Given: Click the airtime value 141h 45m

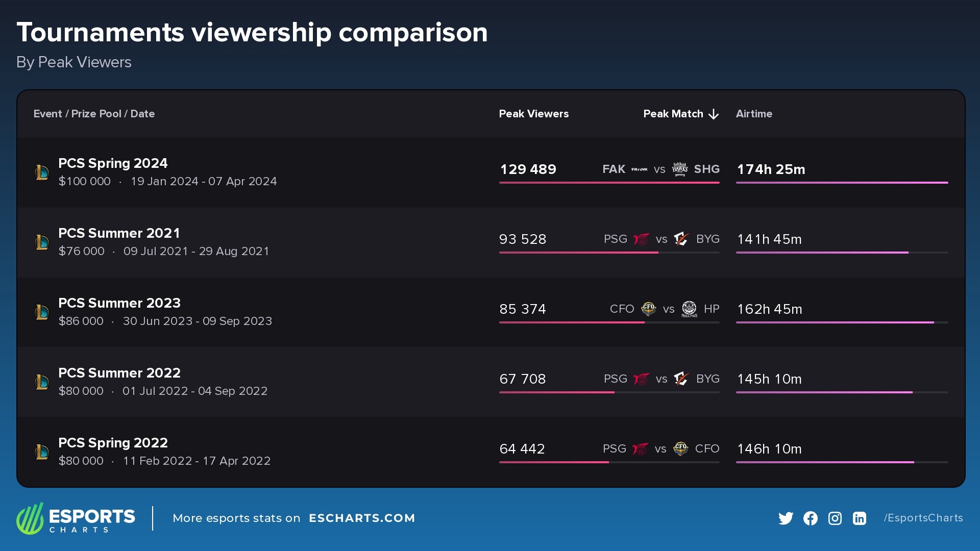Looking at the screenshot, I should click(769, 239).
